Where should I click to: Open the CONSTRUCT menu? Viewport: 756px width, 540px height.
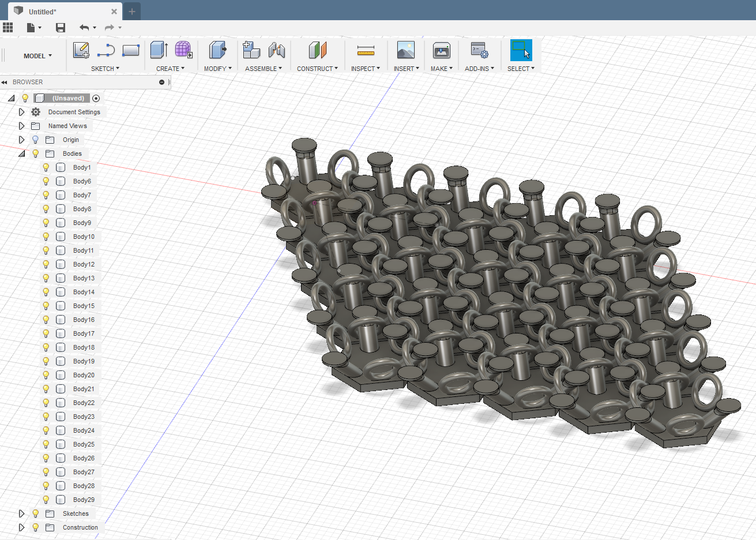[317, 69]
